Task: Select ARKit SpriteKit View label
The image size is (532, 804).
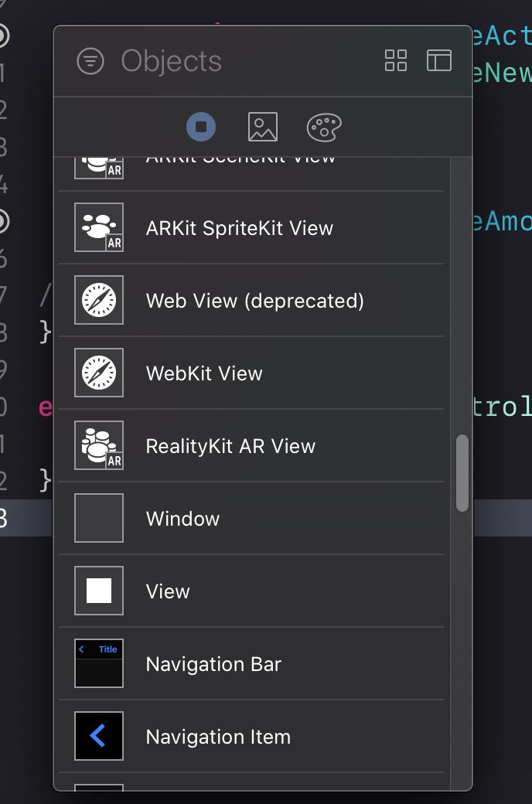Action: [240, 228]
